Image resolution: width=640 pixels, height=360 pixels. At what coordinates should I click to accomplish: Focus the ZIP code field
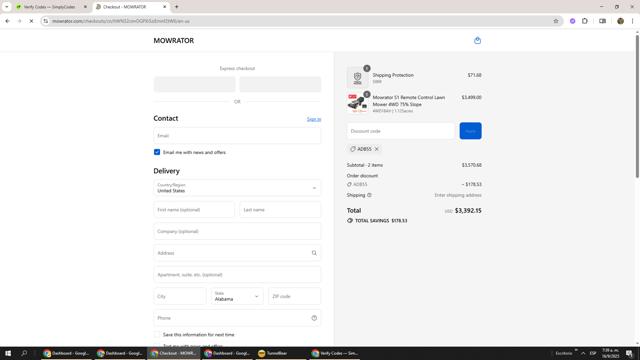tap(295, 296)
